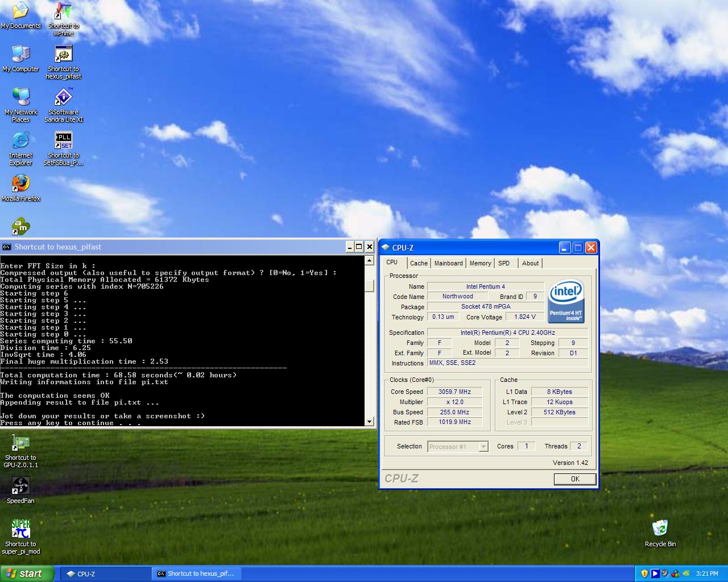
Task: Click the Instructions MMX, SSE, SSE2 field
Action: [507, 363]
